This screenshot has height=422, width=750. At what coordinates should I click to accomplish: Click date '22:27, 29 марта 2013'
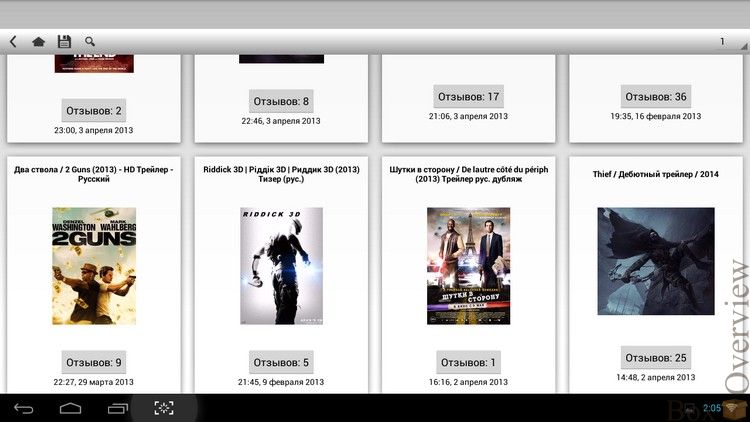(94, 382)
